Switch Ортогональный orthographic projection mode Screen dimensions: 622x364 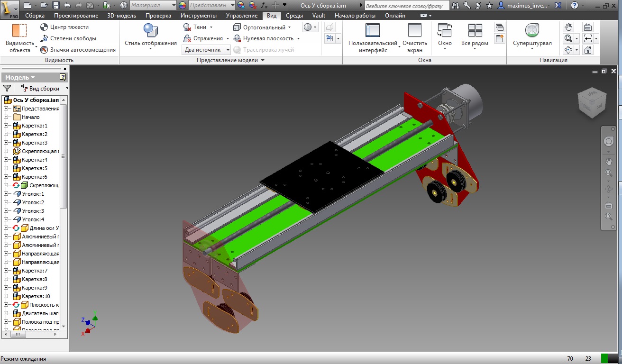point(262,27)
